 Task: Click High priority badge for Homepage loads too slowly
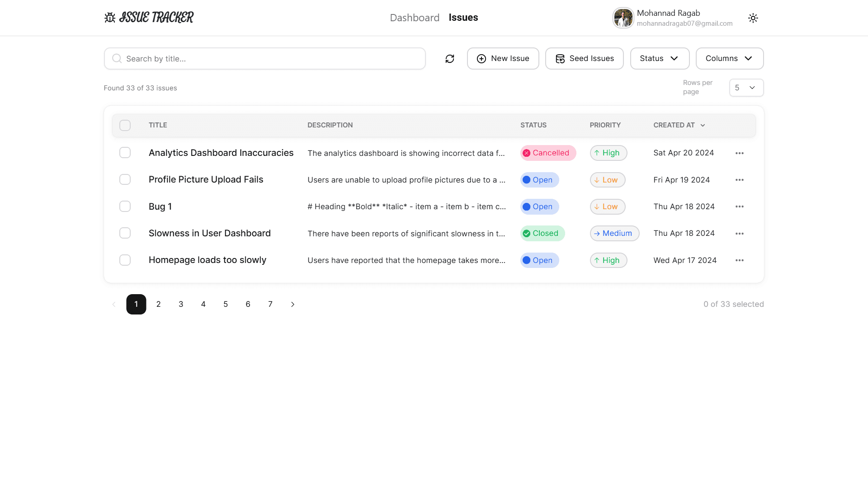(609, 260)
